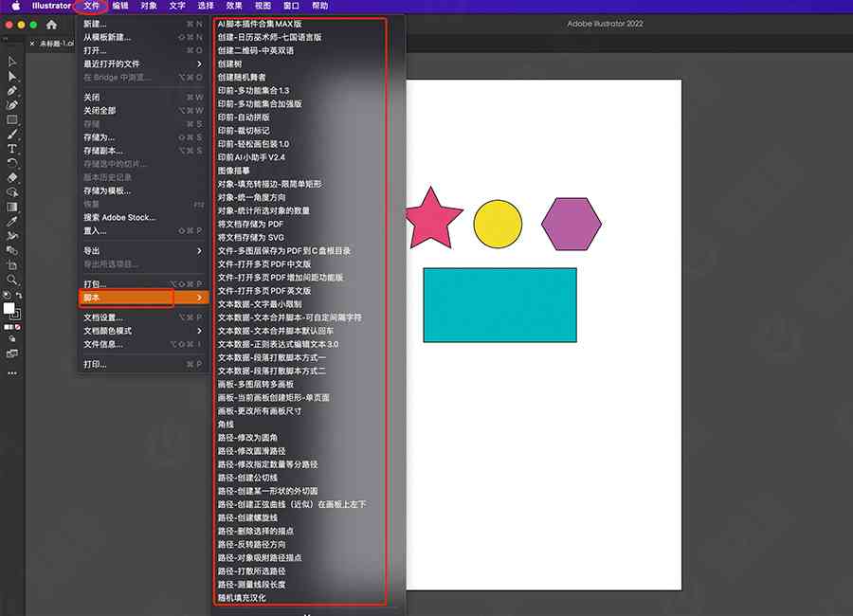The image size is (853, 616).
Task: Click Default Fill and Stroke icon
Action: (x=7, y=295)
